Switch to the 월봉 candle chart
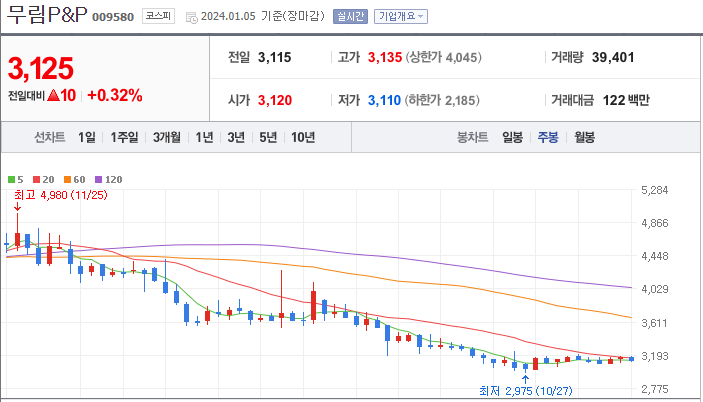 585,137
